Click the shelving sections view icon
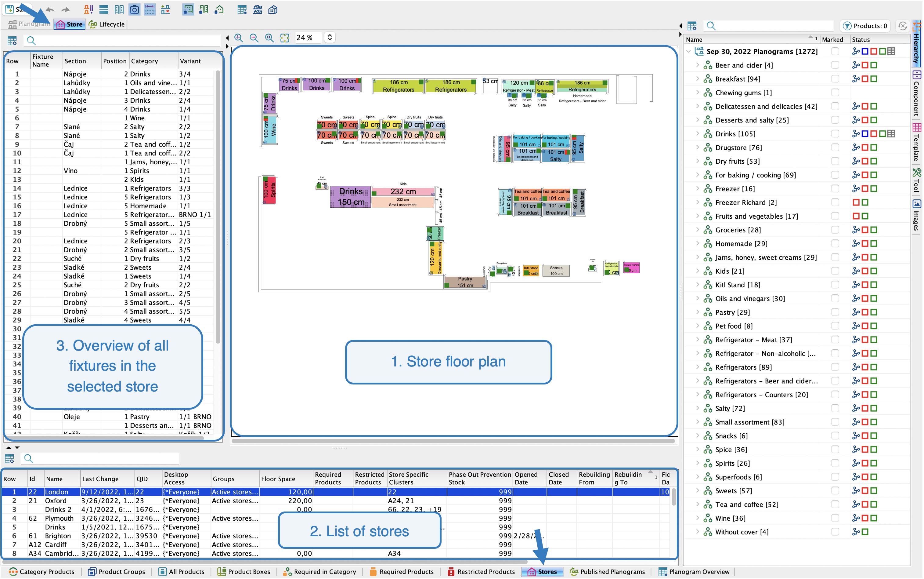The width and height of the screenshot is (924, 579). tap(119, 9)
